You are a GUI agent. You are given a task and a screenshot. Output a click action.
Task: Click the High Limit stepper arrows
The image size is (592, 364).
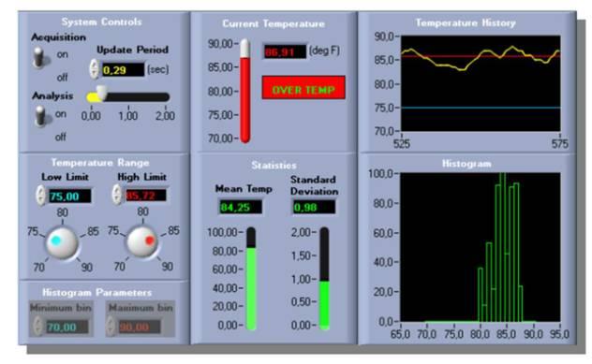tap(117, 195)
